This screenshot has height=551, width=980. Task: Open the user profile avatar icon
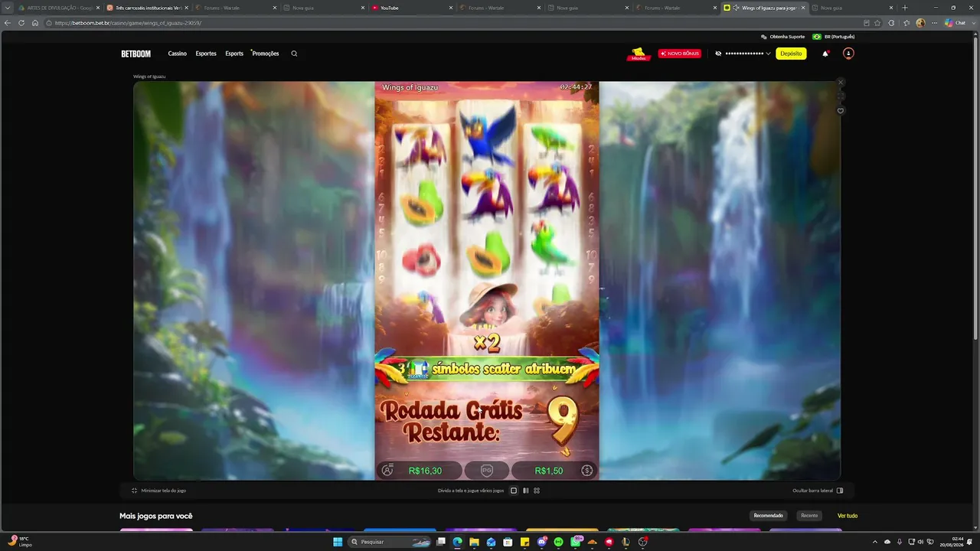coord(848,54)
